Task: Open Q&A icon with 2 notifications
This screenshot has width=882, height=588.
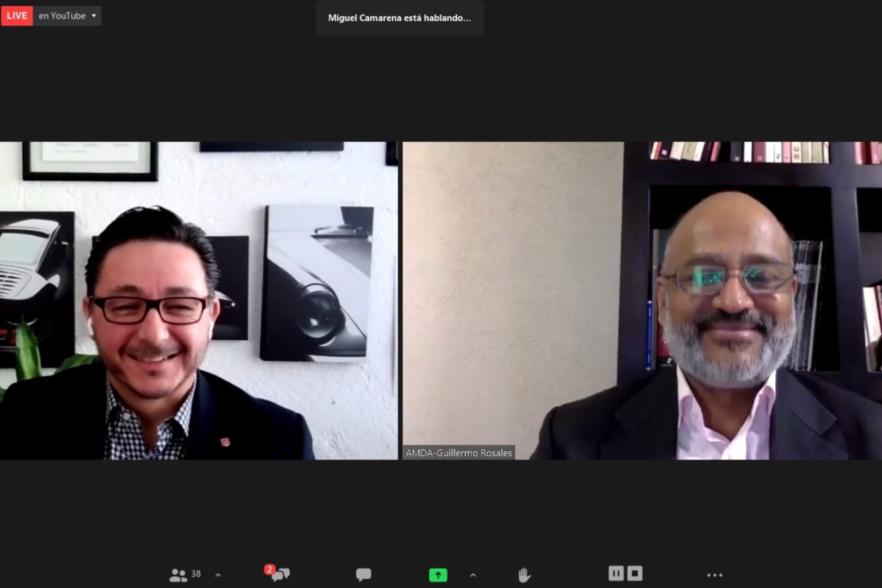Action: click(280, 574)
